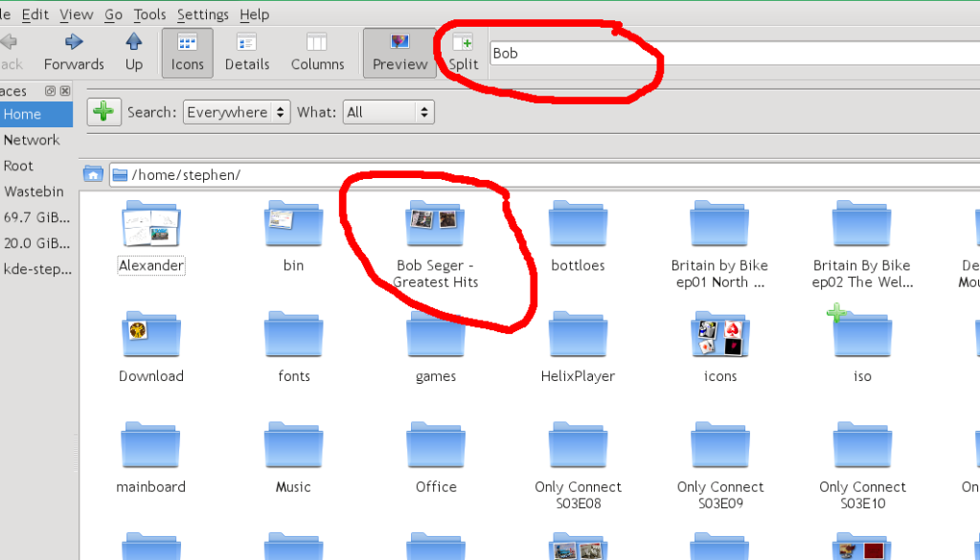Open the Go menu
980x560 pixels.
[113, 14]
